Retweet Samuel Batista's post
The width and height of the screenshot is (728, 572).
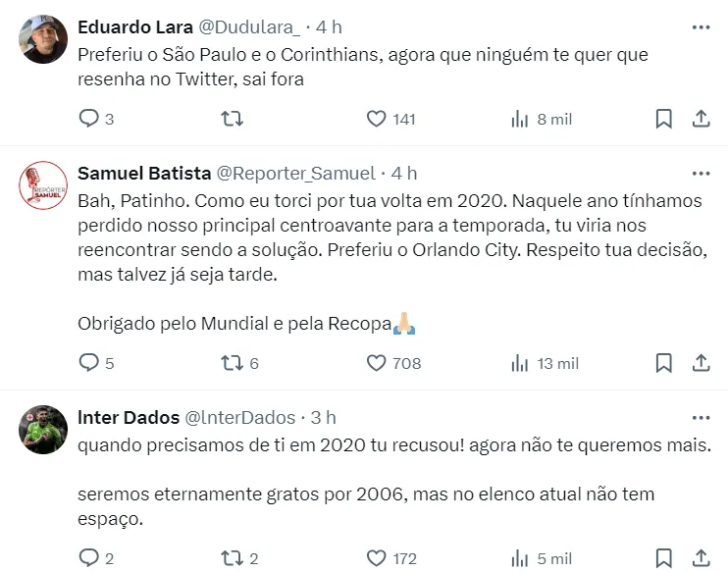point(232,363)
